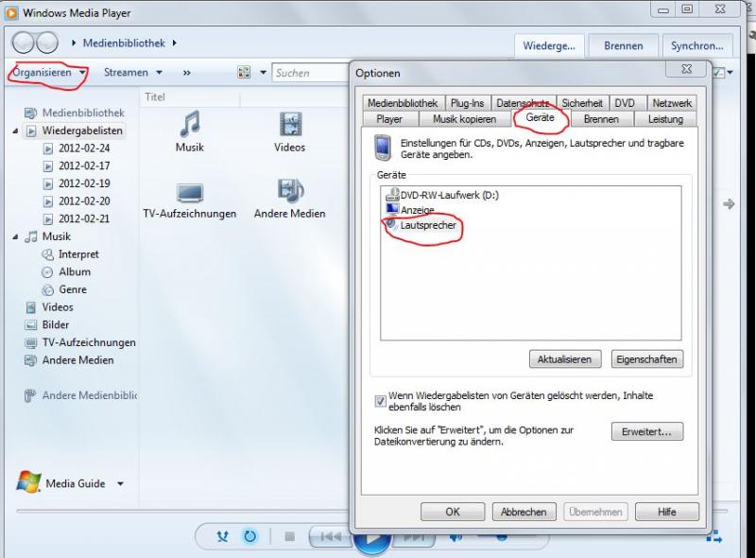Open the Streamen dropdown menu
Image resolution: width=756 pixels, height=558 pixels.
click(132, 73)
